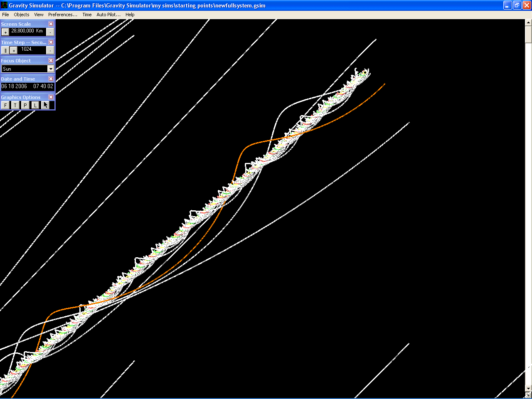Close the Screen Scale panel
Image resolution: width=532 pixels, height=399 pixels.
[x=51, y=24]
